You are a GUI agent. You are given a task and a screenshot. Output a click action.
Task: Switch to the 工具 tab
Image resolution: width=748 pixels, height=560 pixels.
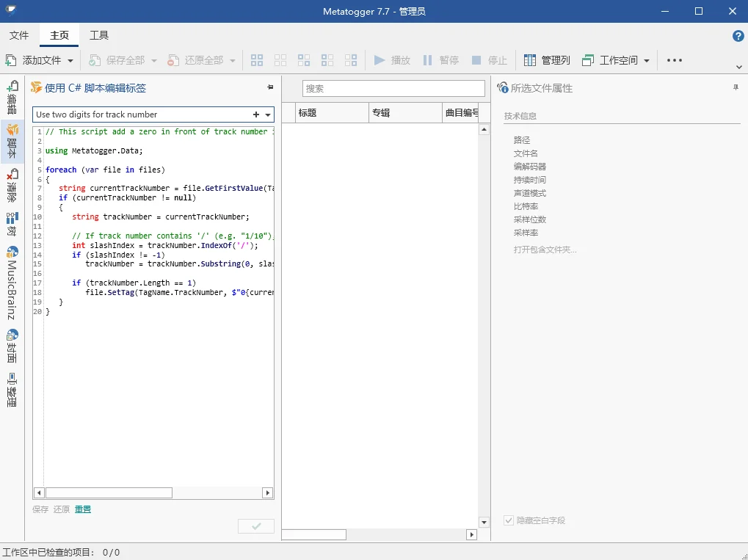[99, 35]
